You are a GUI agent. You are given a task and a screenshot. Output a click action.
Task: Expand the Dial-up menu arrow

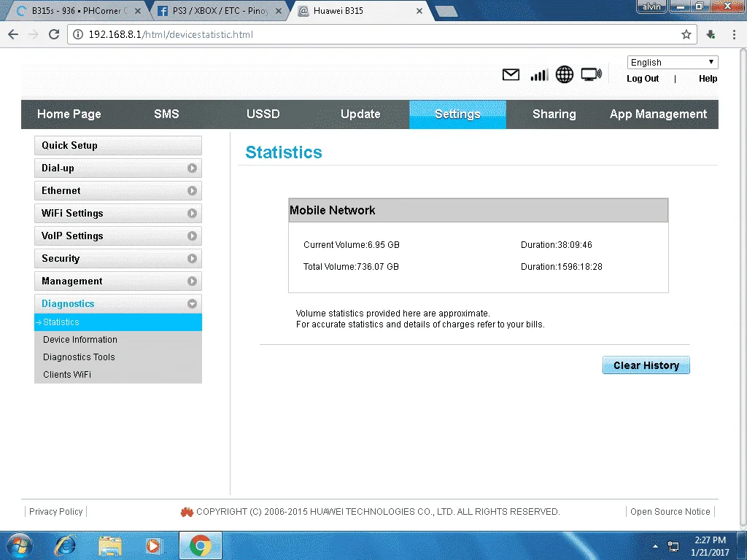pyautogui.click(x=192, y=168)
